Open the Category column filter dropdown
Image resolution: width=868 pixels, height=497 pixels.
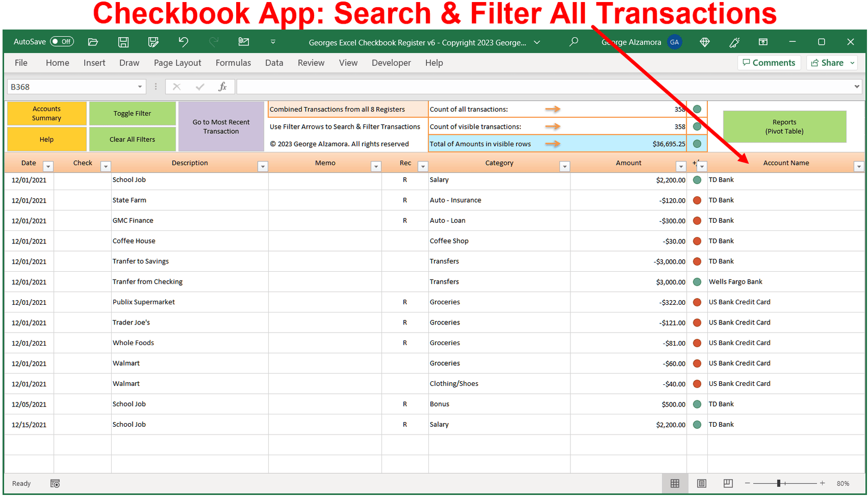click(565, 166)
